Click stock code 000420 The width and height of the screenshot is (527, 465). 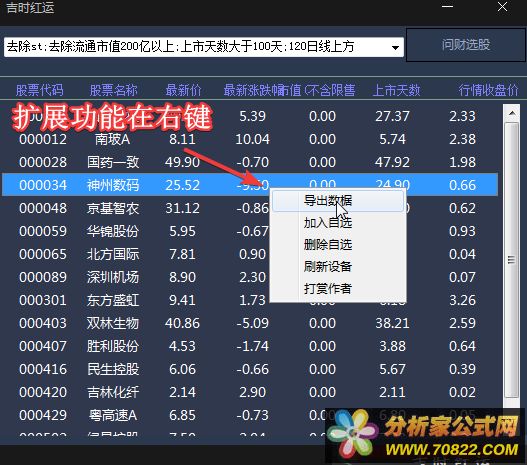point(43,392)
